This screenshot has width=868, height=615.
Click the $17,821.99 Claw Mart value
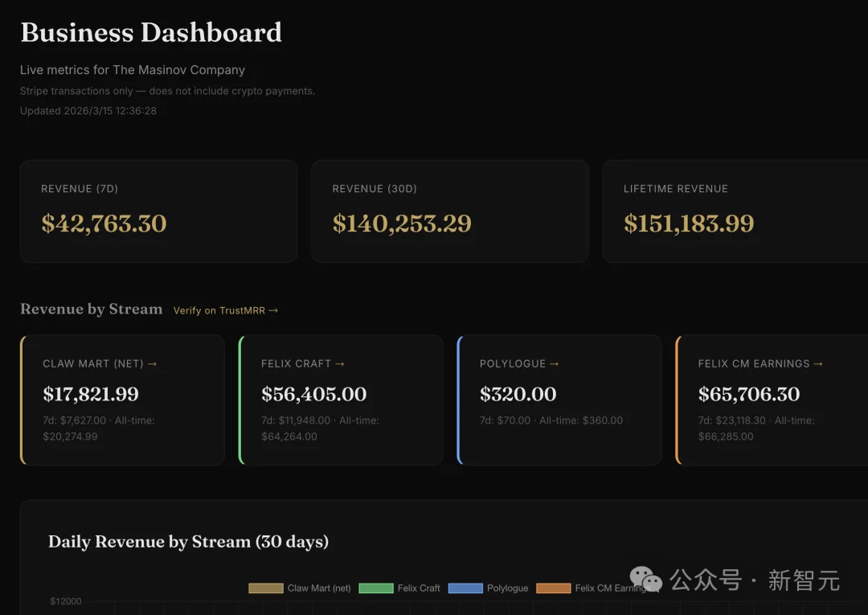pos(91,395)
